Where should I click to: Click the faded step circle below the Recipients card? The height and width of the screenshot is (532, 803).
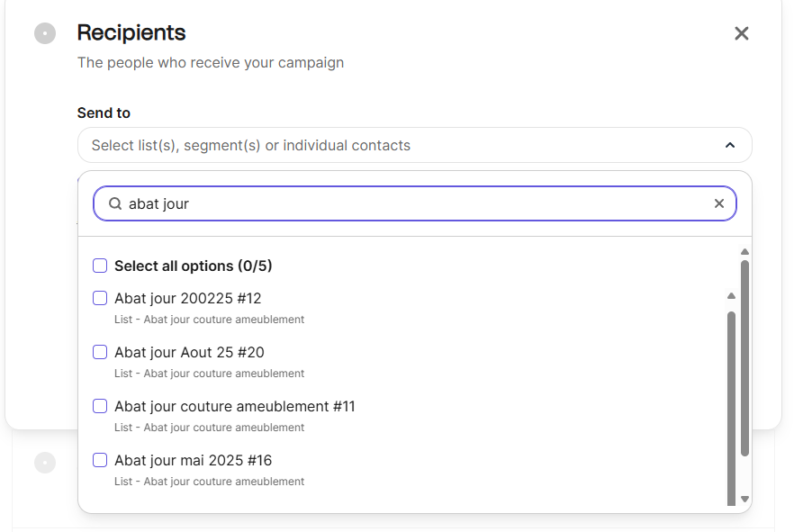(x=45, y=463)
